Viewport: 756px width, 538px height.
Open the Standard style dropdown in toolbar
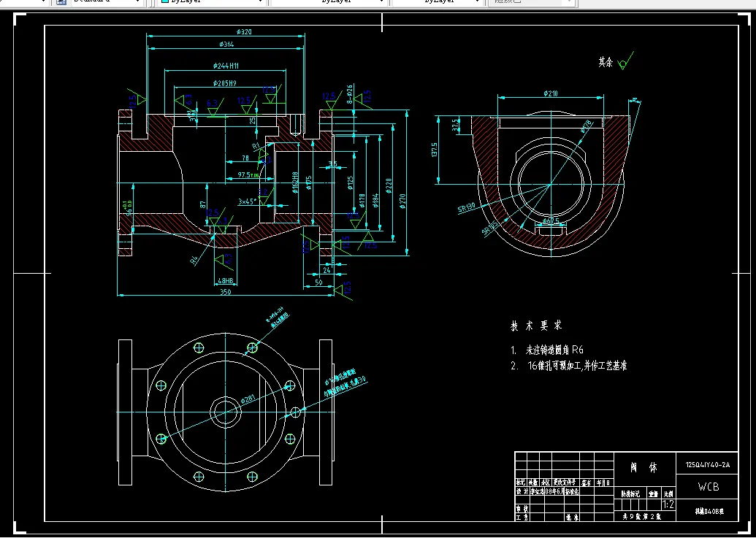(107, 1)
